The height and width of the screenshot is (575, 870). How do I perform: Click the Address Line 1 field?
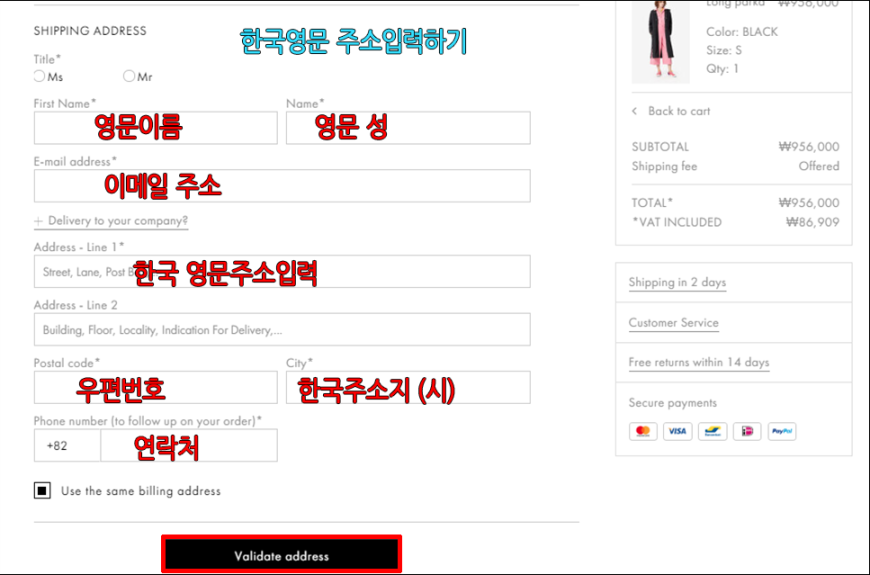tap(282, 271)
